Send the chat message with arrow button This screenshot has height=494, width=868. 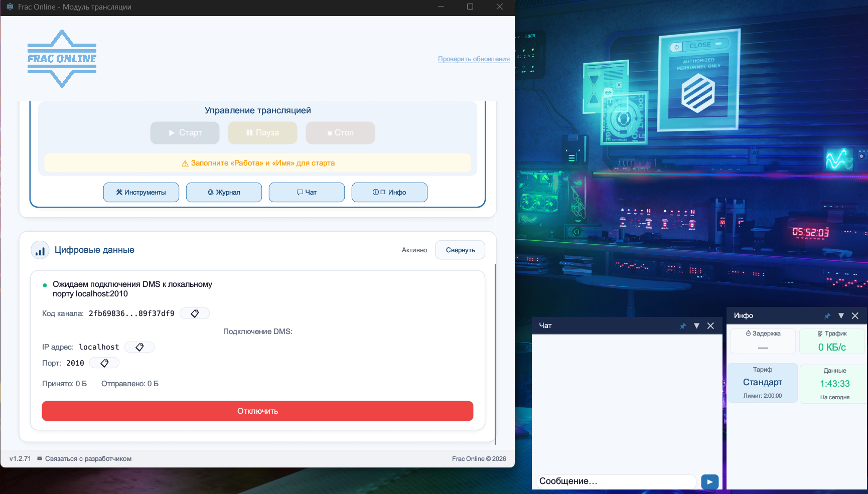[709, 482]
